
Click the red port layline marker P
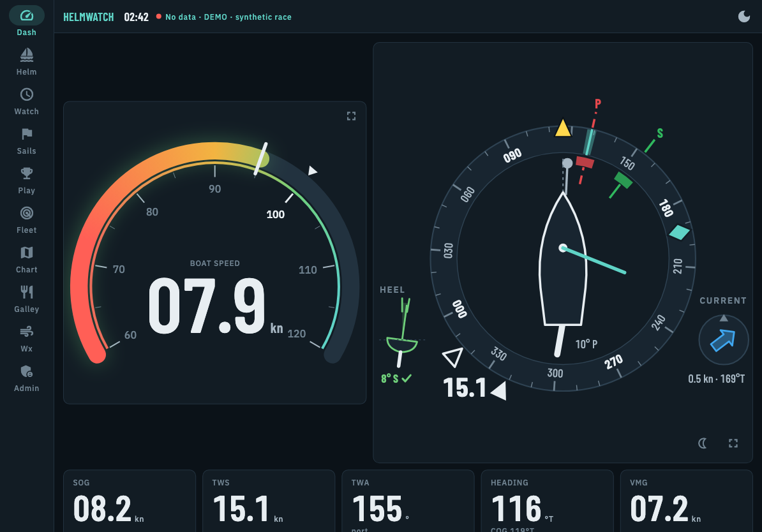click(x=598, y=103)
